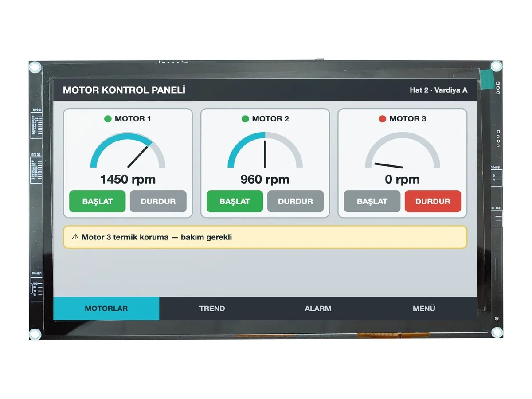Open the ALARM tab
532x399 pixels.
[318, 309]
